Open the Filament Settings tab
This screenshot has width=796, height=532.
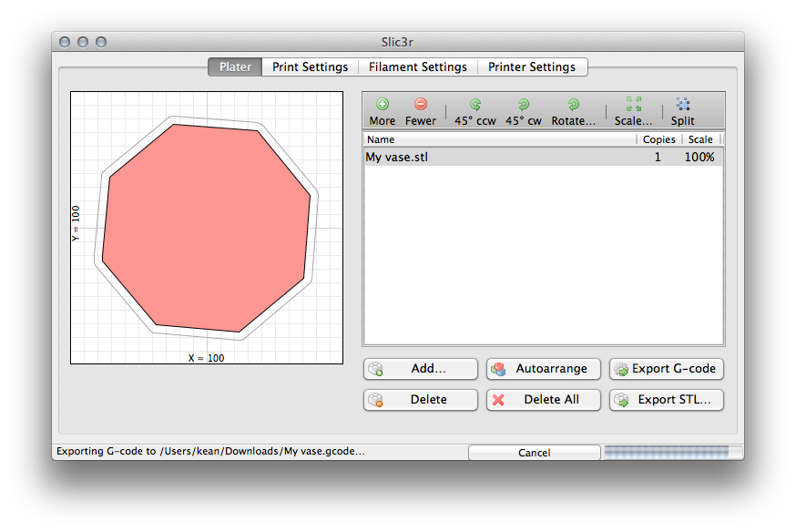pyautogui.click(x=417, y=66)
